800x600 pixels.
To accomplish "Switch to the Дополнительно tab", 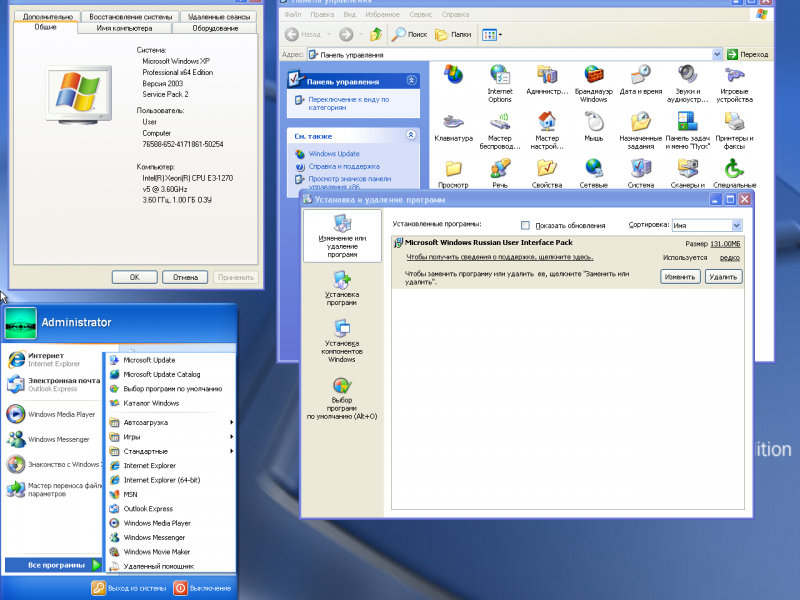I will [x=47, y=17].
